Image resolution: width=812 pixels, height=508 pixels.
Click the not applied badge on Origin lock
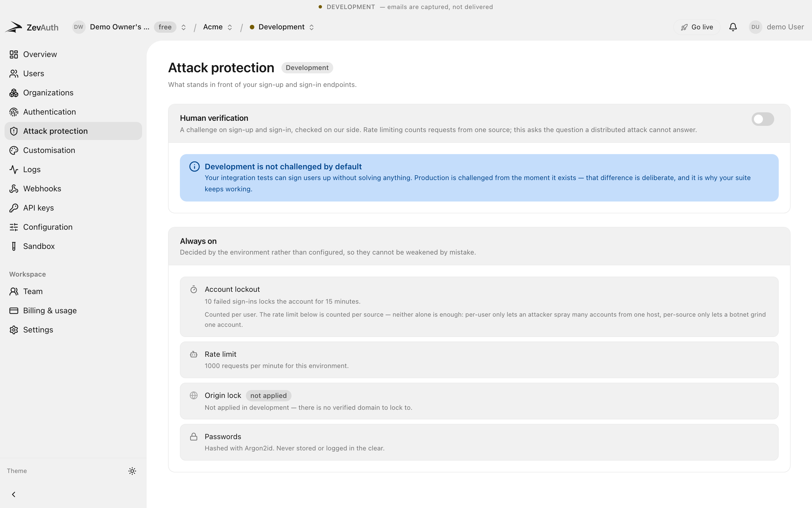[268, 395]
